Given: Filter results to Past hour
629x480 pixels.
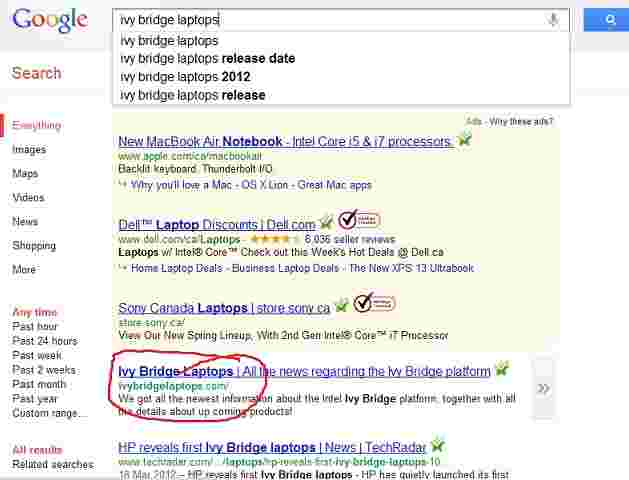Looking at the screenshot, I should [35, 326].
